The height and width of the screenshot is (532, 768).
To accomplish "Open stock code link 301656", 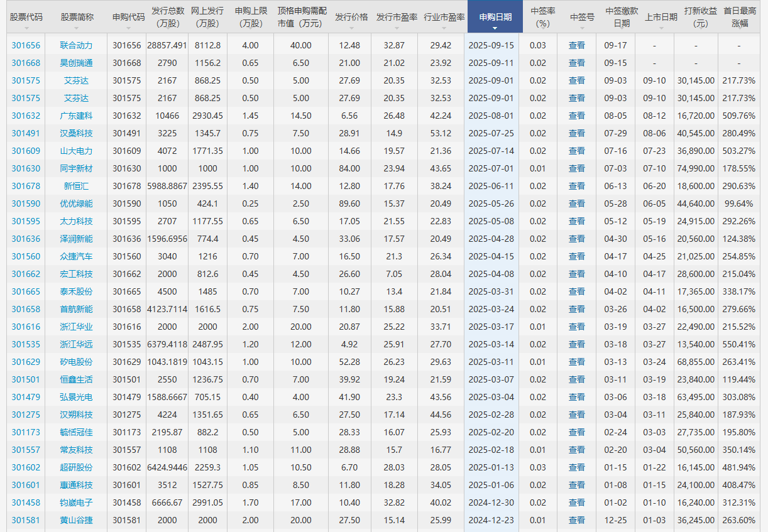I will (x=26, y=45).
